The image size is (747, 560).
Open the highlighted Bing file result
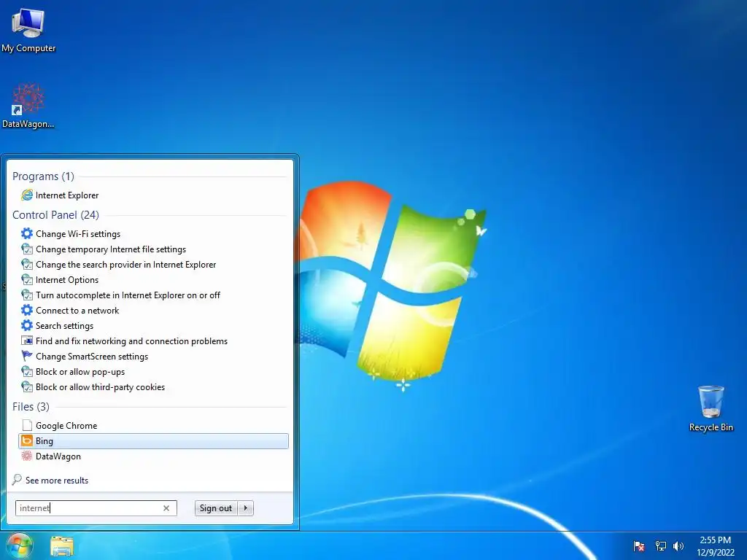(153, 441)
